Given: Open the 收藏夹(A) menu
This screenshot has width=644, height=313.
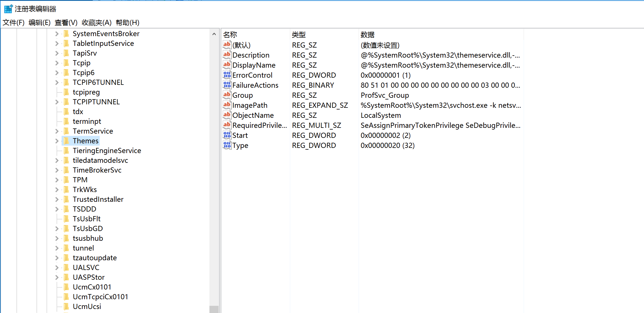Looking at the screenshot, I should [97, 23].
